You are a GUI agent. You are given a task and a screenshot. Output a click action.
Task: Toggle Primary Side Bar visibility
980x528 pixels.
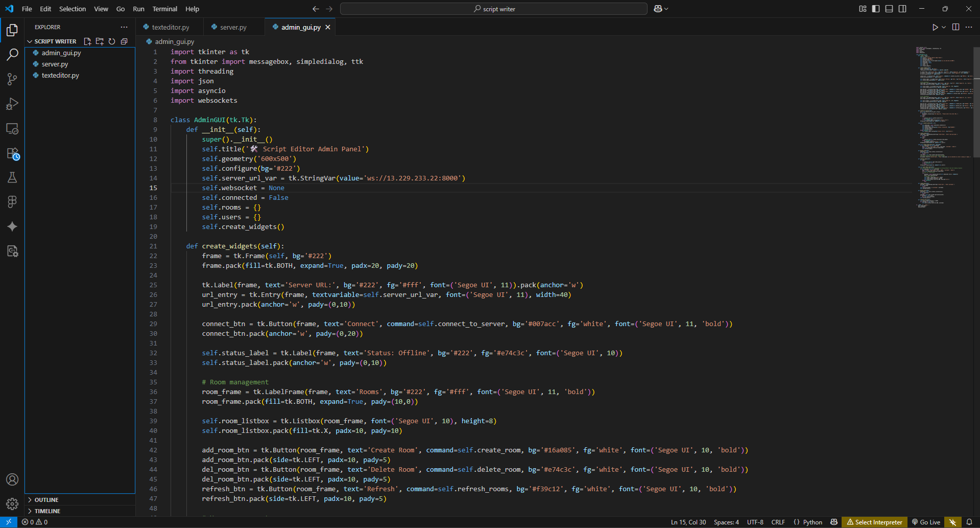click(x=876, y=9)
